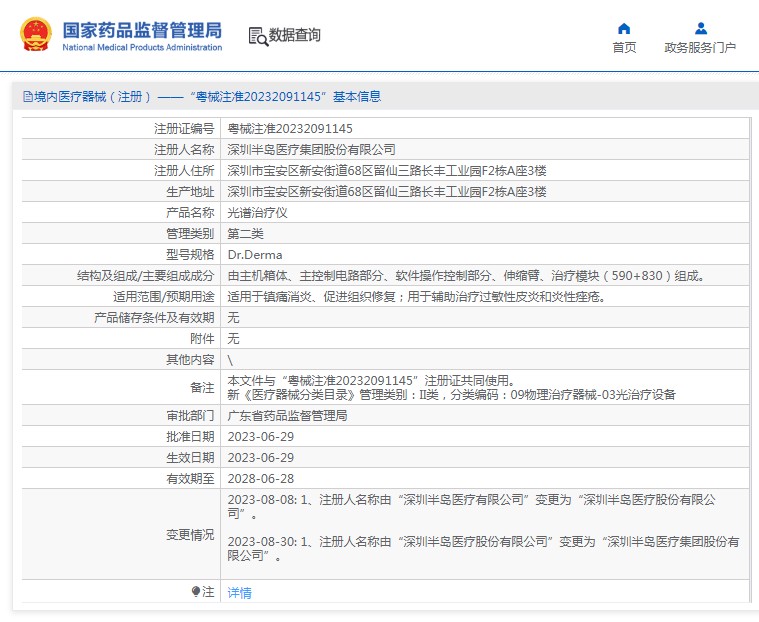The image size is (759, 622).
Task: Click the 审批部门 value 广东省药品监督管理局
Action: 287,415
